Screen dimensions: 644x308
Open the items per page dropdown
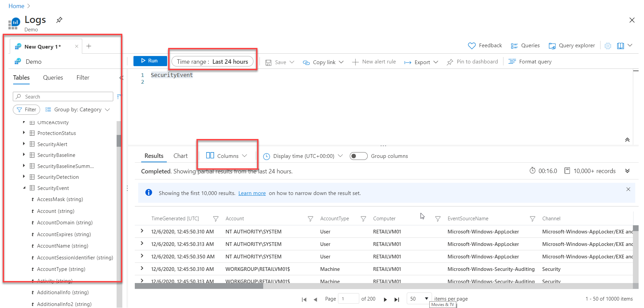click(419, 299)
